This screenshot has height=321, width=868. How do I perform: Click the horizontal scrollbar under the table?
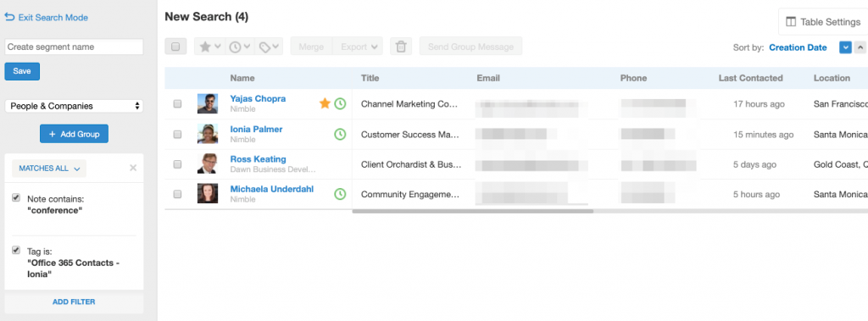pyautogui.click(x=473, y=211)
